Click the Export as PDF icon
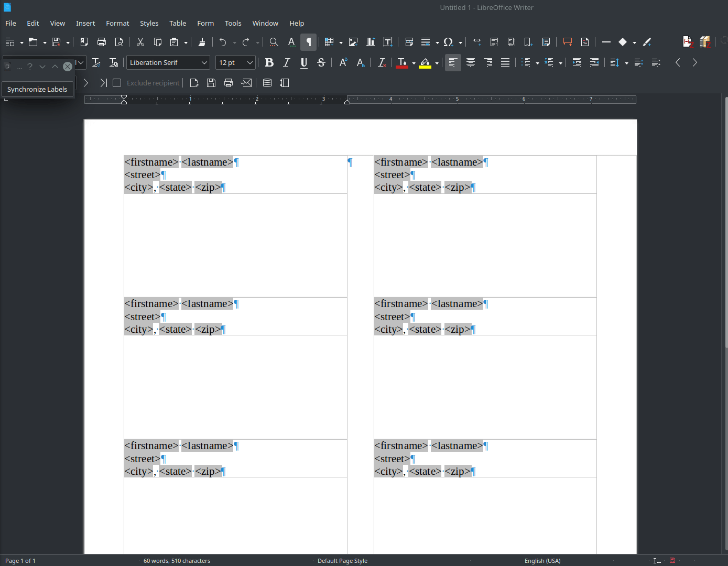This screenshot has height=566, width=728. coord(84,42)
